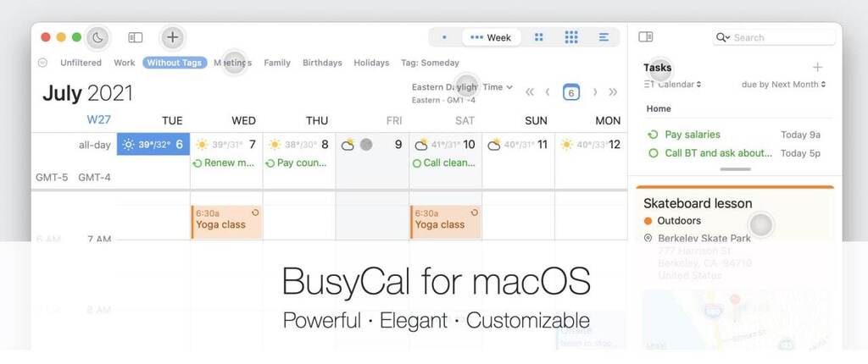868x364 pixels.
Task: Jump back with double left chevron
Action: click(x=530, y=91)
